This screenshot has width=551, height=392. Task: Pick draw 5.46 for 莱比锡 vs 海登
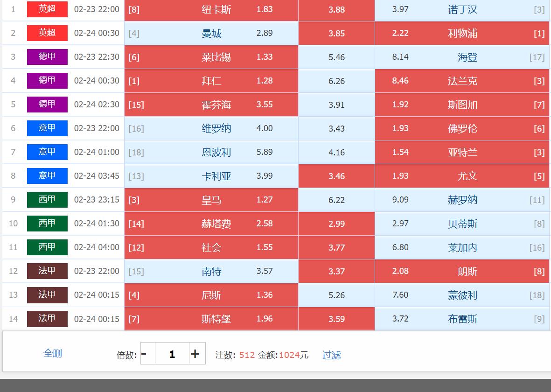coord(337,57)
